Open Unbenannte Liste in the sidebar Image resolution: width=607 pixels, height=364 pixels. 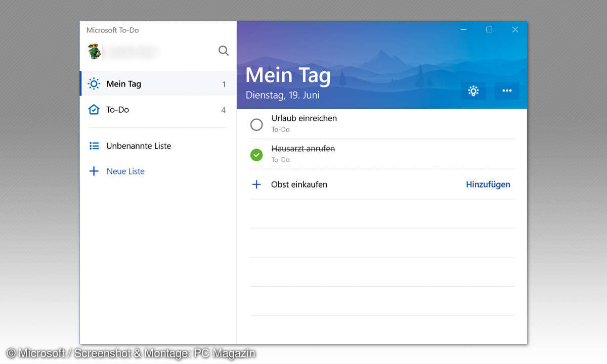pos(158,146)
